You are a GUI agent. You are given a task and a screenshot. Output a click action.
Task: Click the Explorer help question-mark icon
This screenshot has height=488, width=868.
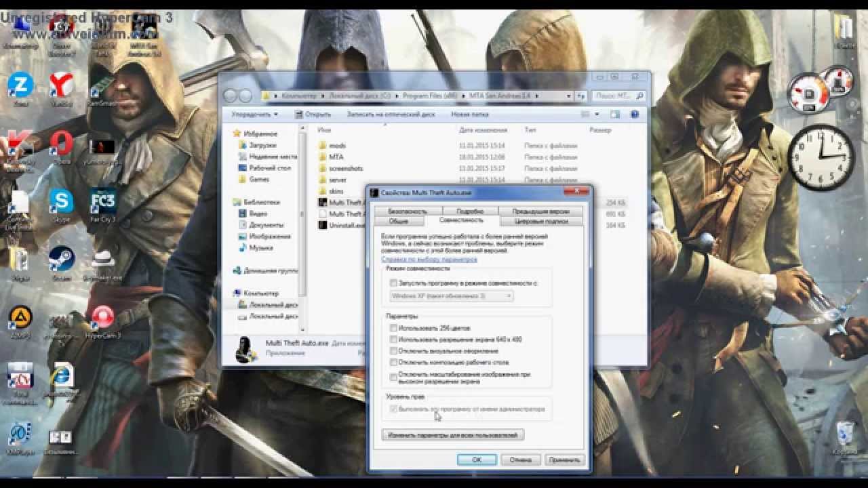click(x=635, y=115)
